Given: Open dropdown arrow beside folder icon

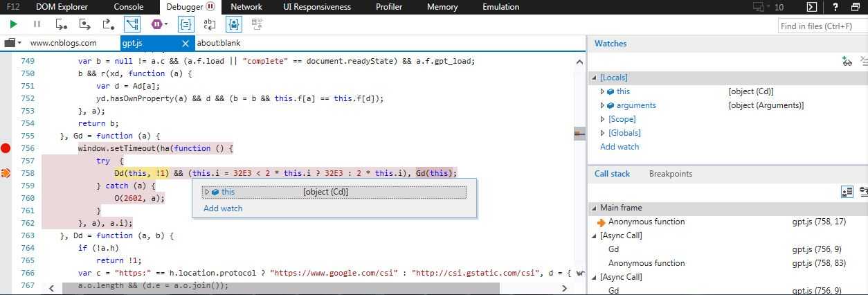Looking at the screenshot, I should point(19,43).
